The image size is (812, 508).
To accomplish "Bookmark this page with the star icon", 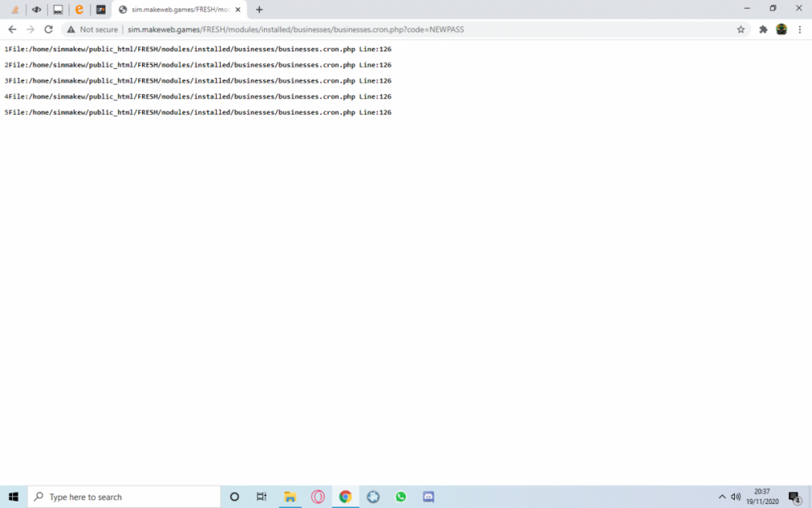I will [741, 29].
